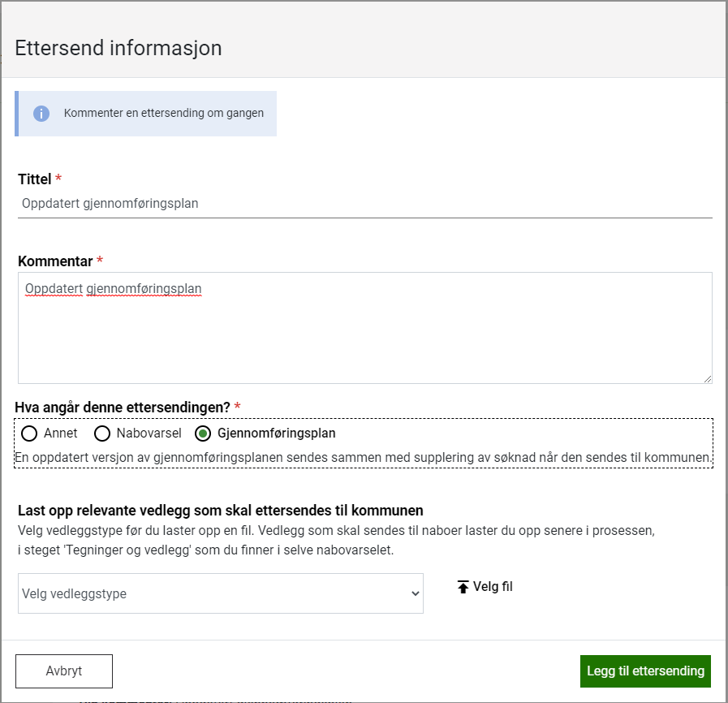Click the upload arrow icon beside Velg fil
The image size is (728, 703).
(x=463, y=587)
